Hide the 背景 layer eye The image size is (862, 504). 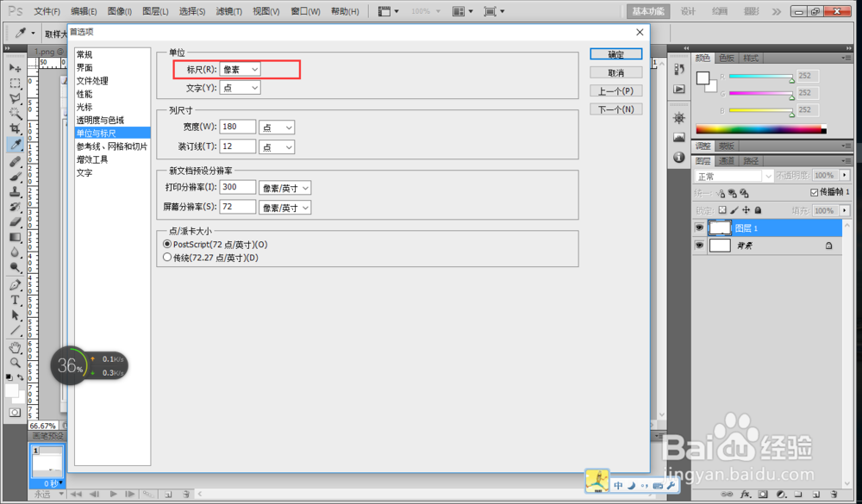699,246
